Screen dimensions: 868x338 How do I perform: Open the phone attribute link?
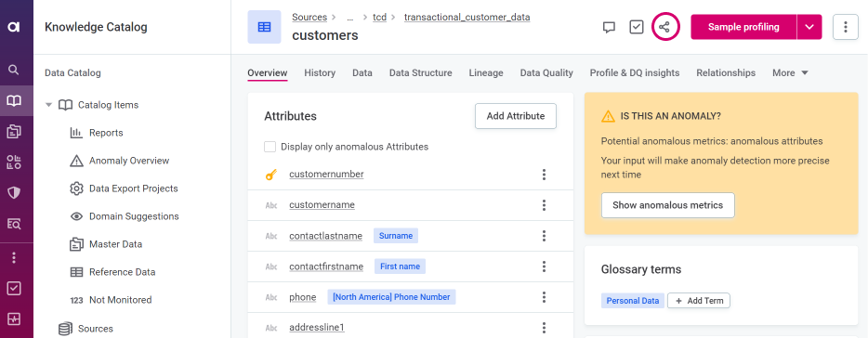pyautogui.click(x=302, y=297)
